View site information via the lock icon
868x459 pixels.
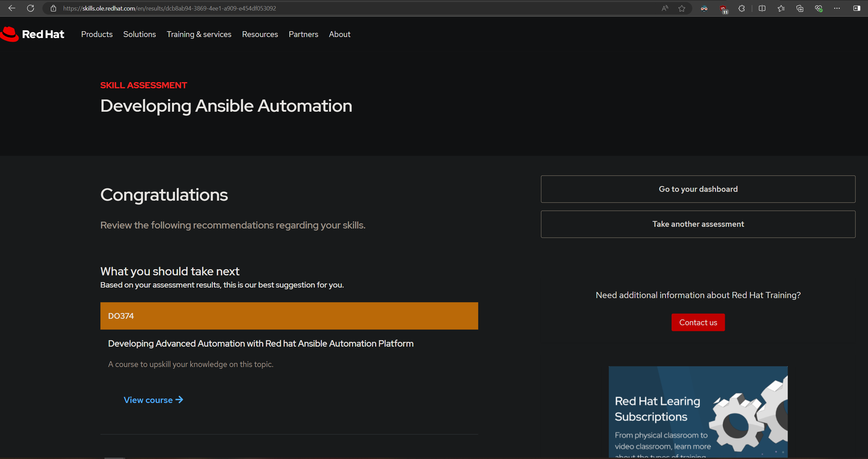tap(53, 8)
